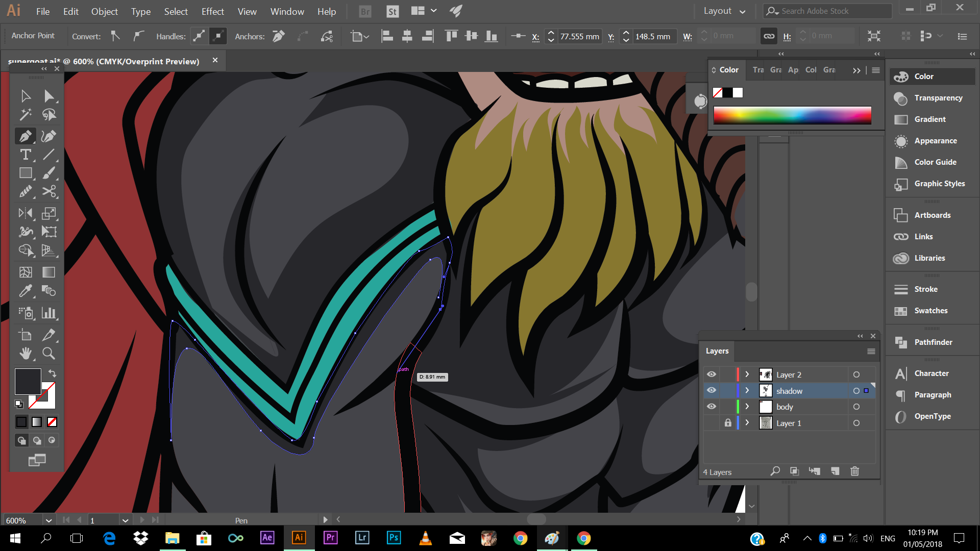Select the Scissors tool
Screen dimensions: 980x551
point(49,191)
